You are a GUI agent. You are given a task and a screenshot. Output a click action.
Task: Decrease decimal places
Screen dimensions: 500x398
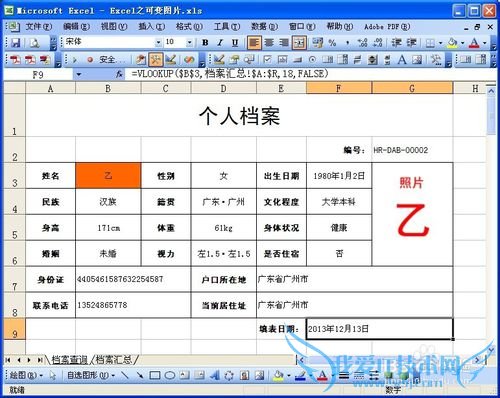pyautogui.click(x=377, y=43)
